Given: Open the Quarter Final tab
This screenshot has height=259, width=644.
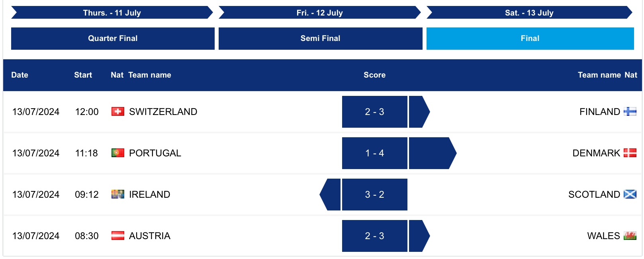Looking at the screenshot, I should (113, 39).
